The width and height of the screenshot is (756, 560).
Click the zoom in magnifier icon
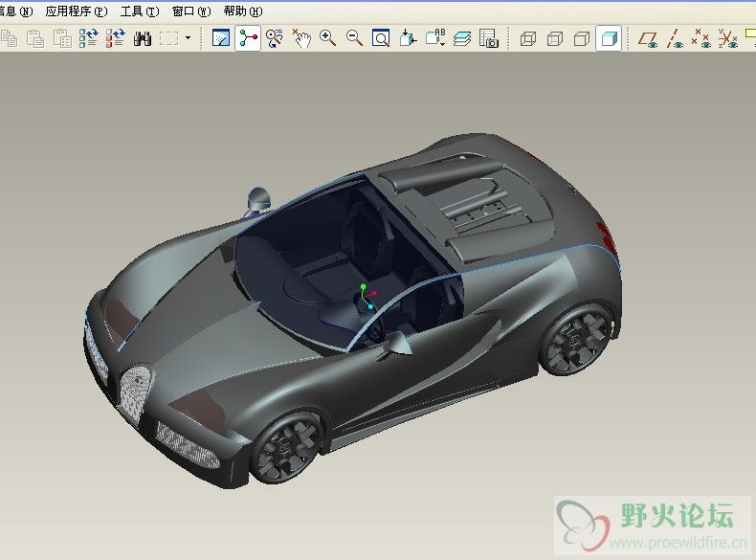click(x=328, y=38)
